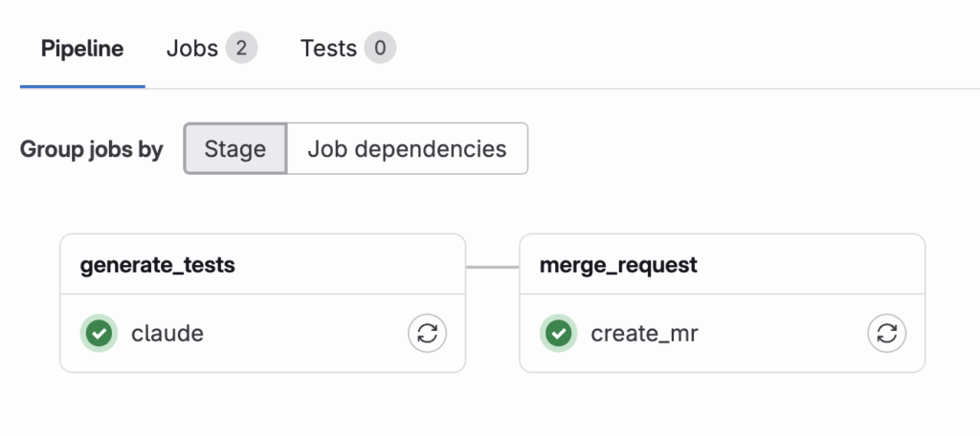
Task: Click the blue underline beneath the Pipeline tab
Action: 82,86
